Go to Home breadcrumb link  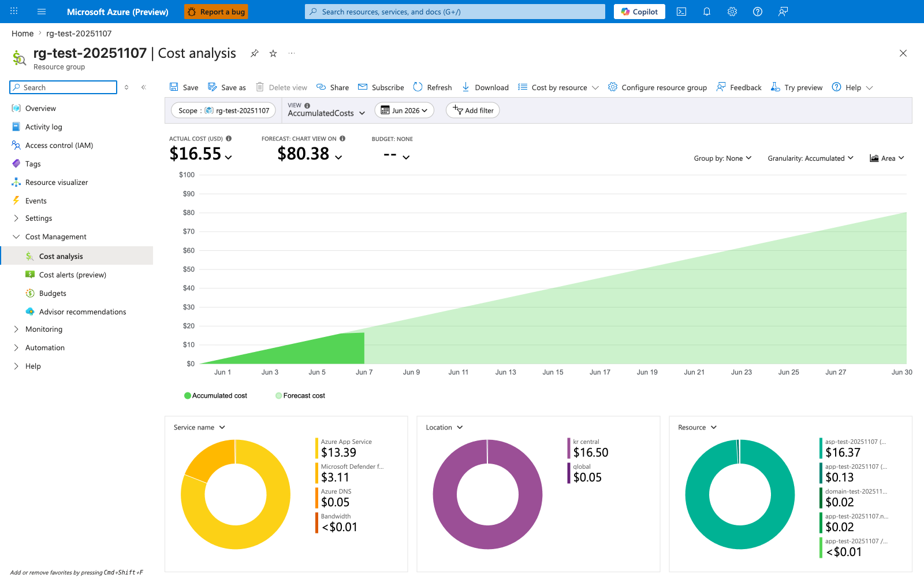click(23, 34)
